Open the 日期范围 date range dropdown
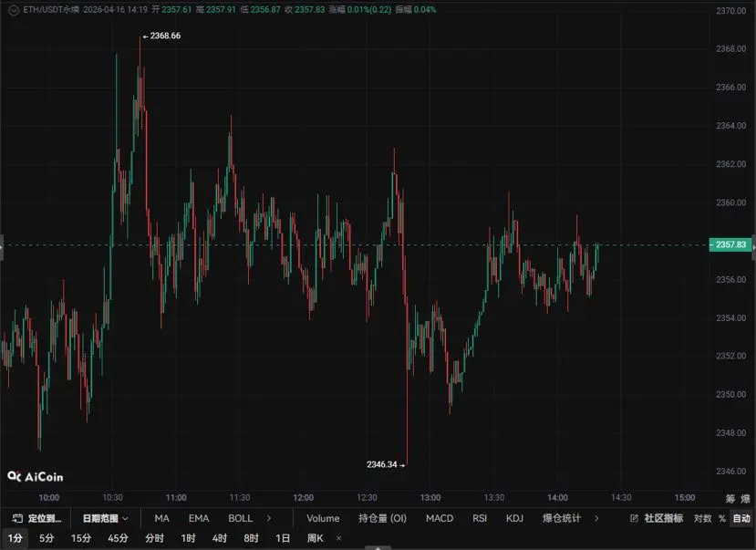This screenshot has width=756, height=550. pyautogui.click(x=105, y=518)
